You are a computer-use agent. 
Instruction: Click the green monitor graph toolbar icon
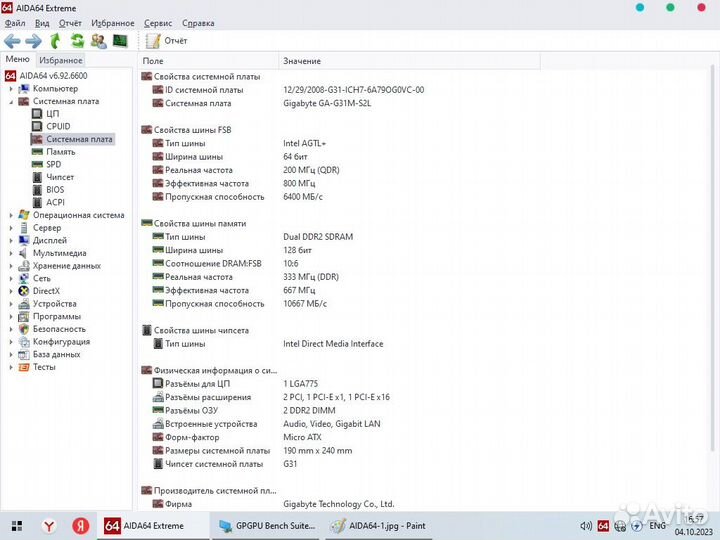pos(120,41)
